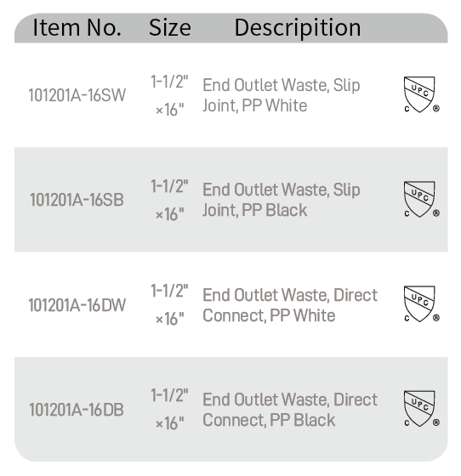Click the UPC shield icon for 101201A-16DW
Viewport: 461px width, 476px height.
pos(422,304)
